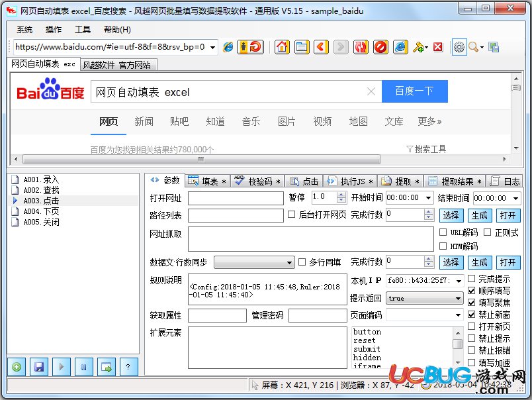Click the magnifier search toolbar icon
The height and width of the screenshot is (400, 532).
[x=473, y=47]
